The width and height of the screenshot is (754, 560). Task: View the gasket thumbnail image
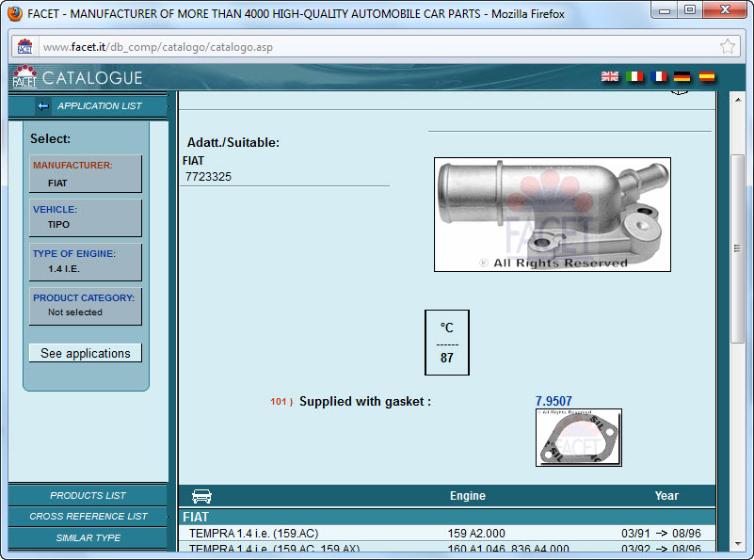tap(579, 438)
